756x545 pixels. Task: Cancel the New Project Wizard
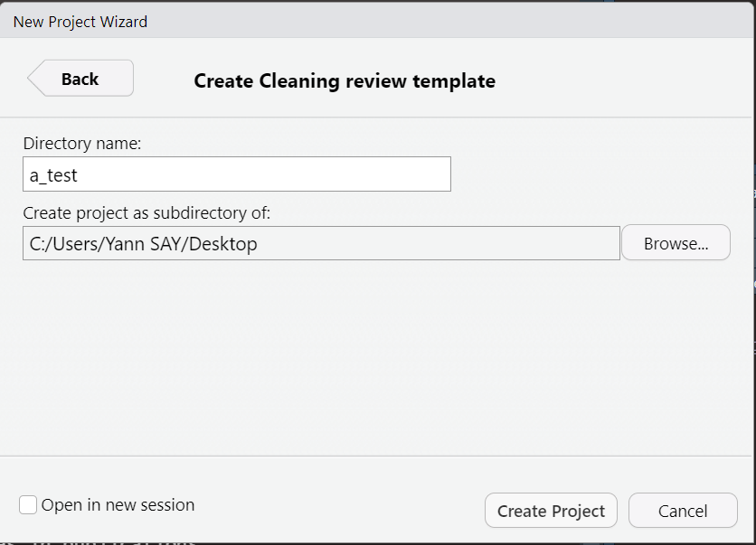(683, 511)
